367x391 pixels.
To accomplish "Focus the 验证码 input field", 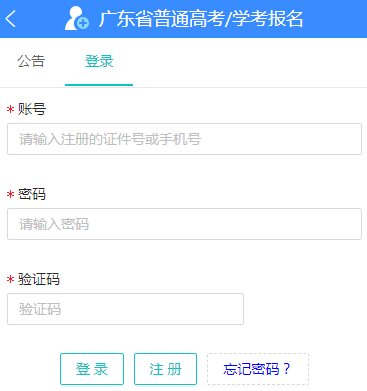I will click(125, 309).
